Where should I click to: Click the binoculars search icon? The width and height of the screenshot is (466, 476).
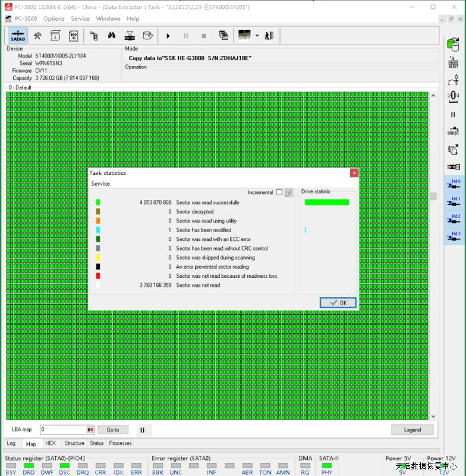coord(111,36)
